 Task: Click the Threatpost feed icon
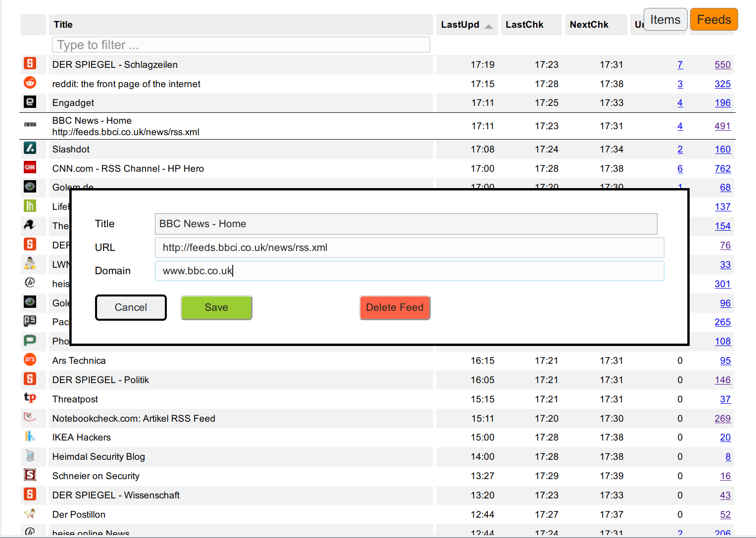(x=30, y=398)
